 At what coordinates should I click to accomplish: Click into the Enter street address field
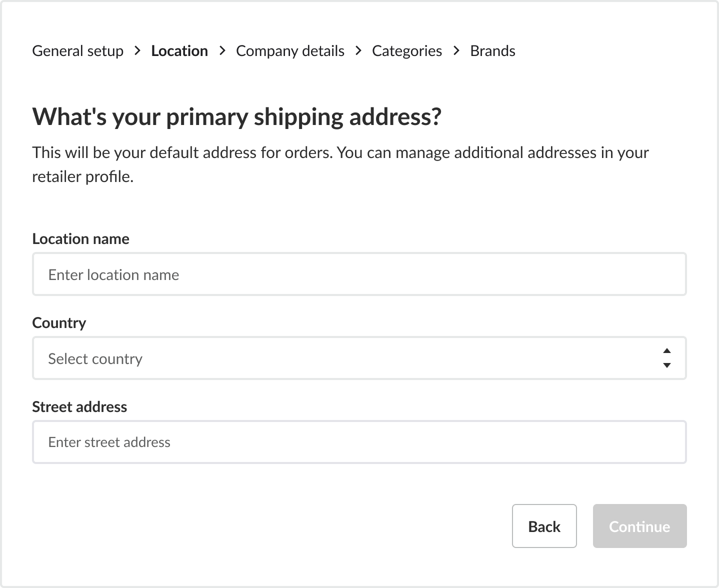(x=359, y=442)
